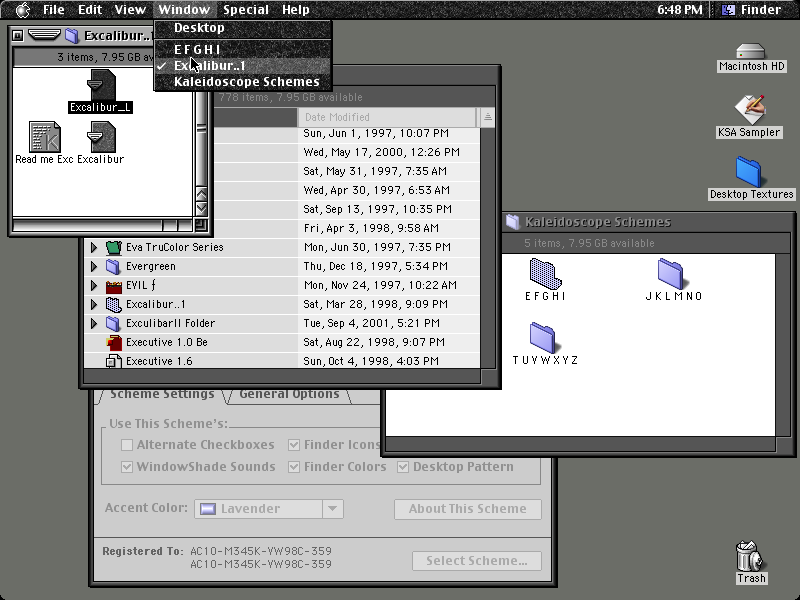
Task: Click the date 'Sun, Oct 4, 1998, 4:03 PM'
Action: (x=371, y=361)
